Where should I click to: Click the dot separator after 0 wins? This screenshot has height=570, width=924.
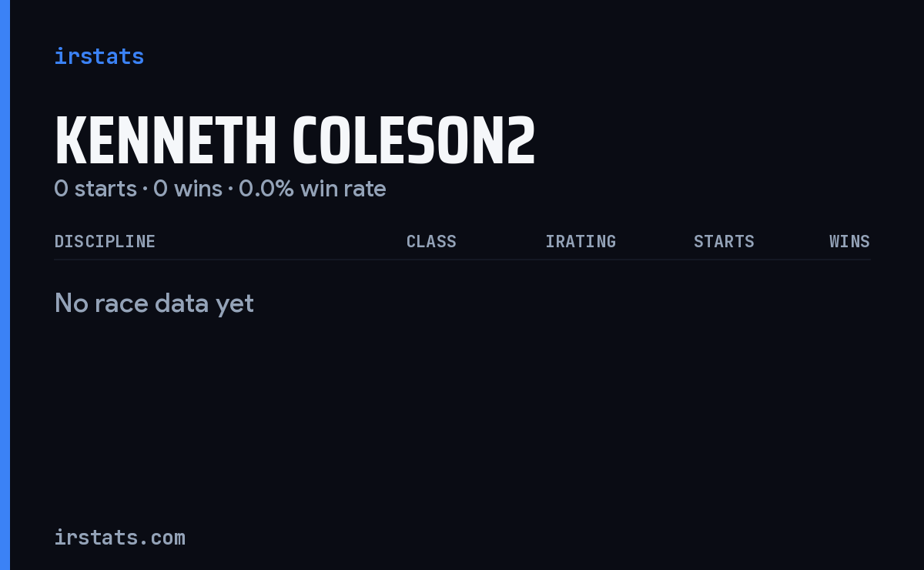click(x=230, y=189)
